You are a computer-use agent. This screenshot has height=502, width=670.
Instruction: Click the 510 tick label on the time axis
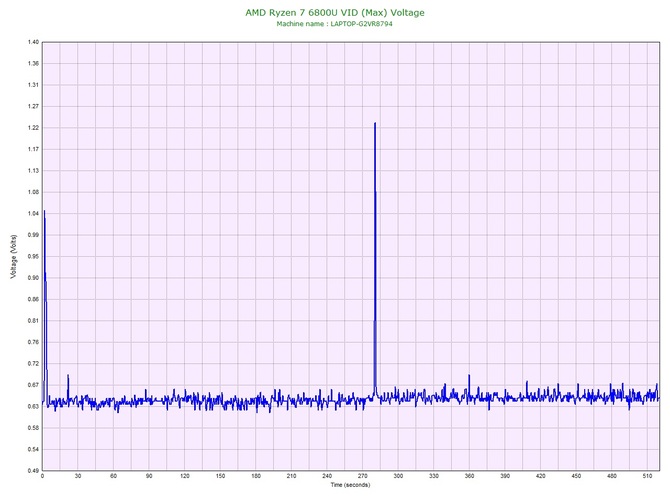point(647,476)
